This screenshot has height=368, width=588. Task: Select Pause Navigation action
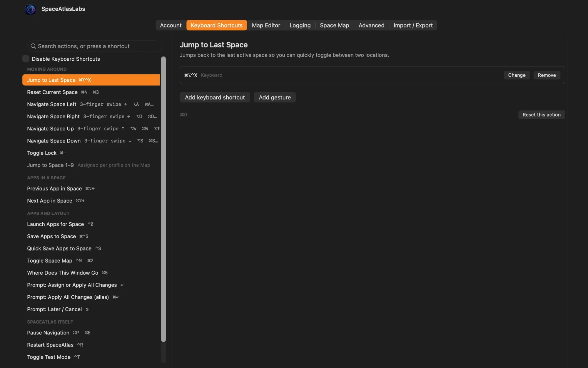(91, 333)
